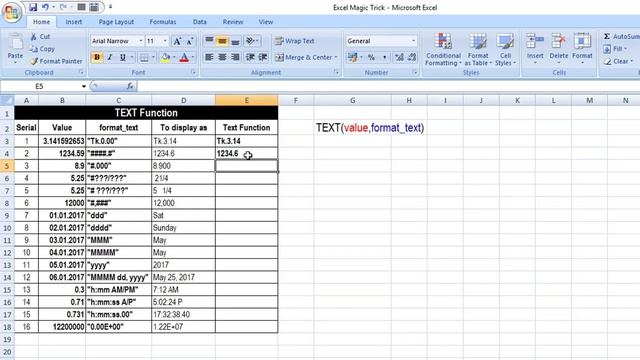Open the Font dialog launcher

coord(193,73)
